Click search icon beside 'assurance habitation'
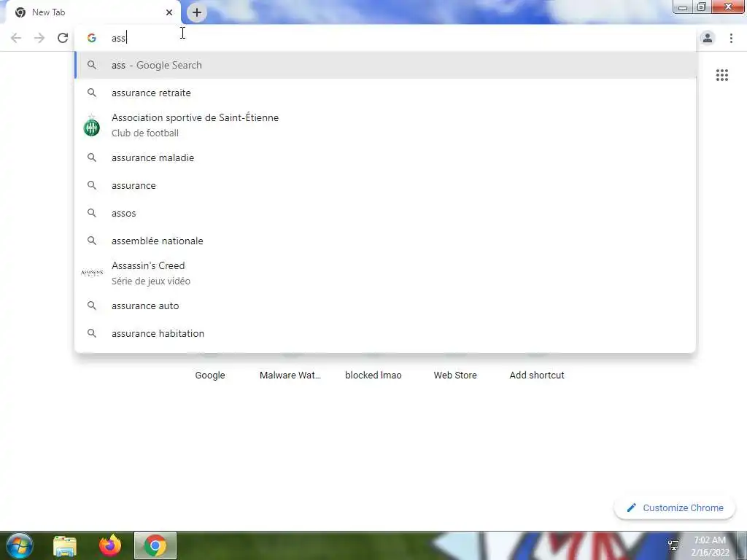The height and width of the screenshot is (560, 747). 92,333
